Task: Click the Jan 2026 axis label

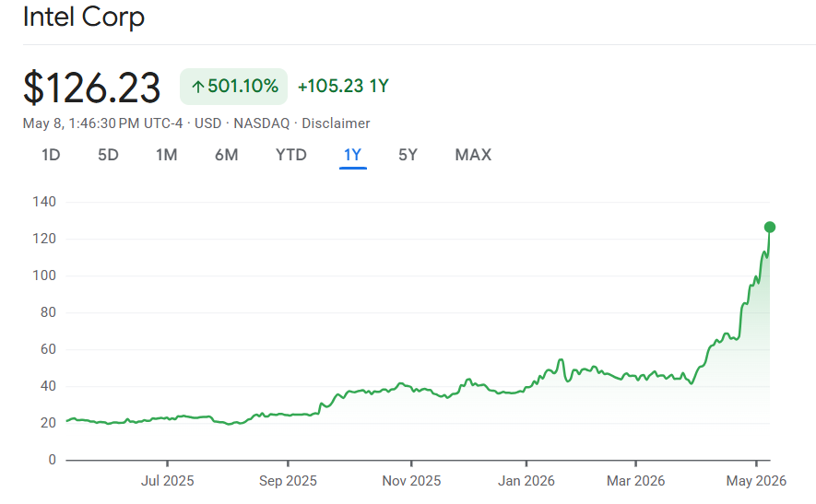Action: point(526,481)
